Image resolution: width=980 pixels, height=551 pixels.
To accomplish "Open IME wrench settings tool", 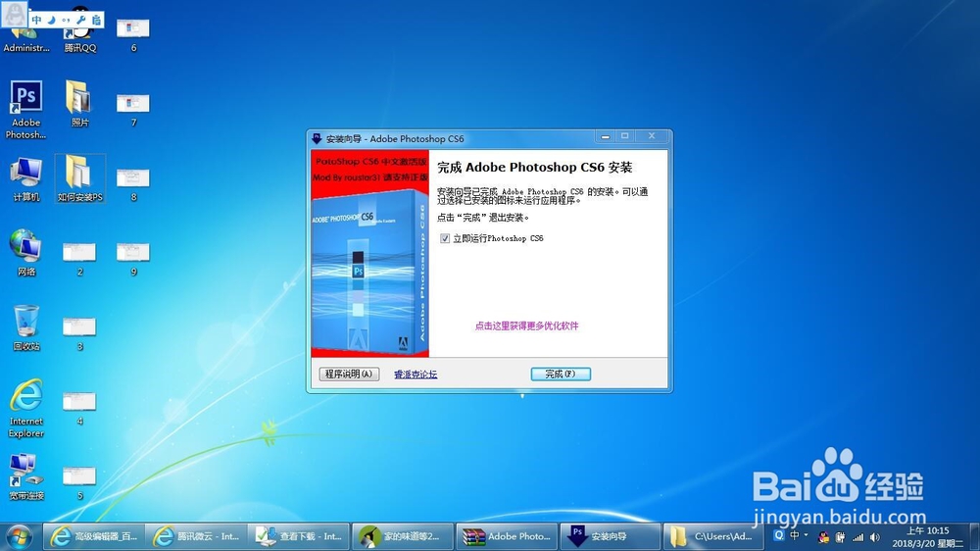I will click(81, 20).
